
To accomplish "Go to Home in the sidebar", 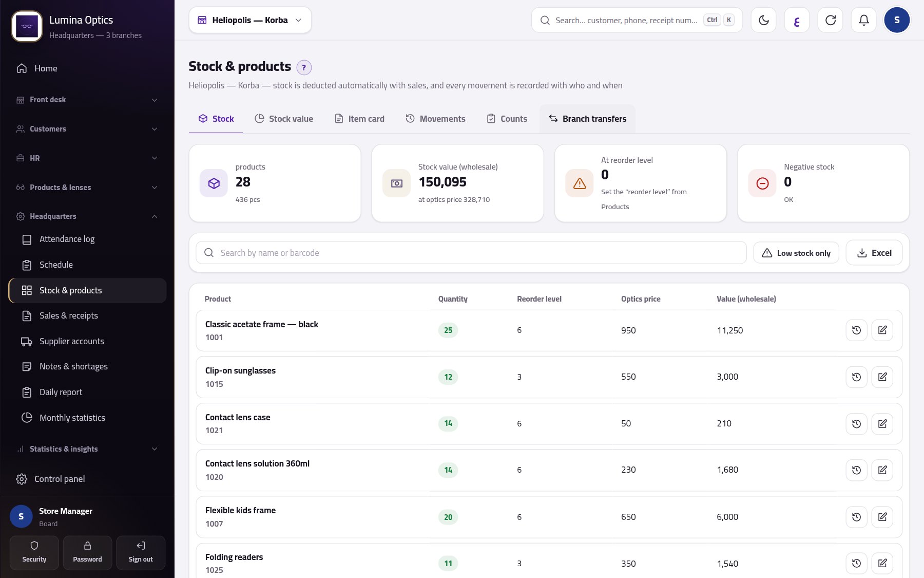I will click(87, 68).
